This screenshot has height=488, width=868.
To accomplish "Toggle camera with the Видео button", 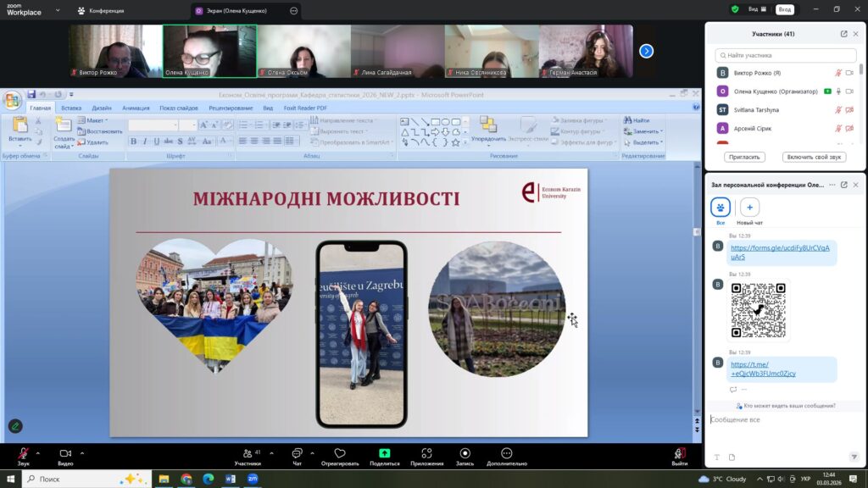I will point(65,453).
